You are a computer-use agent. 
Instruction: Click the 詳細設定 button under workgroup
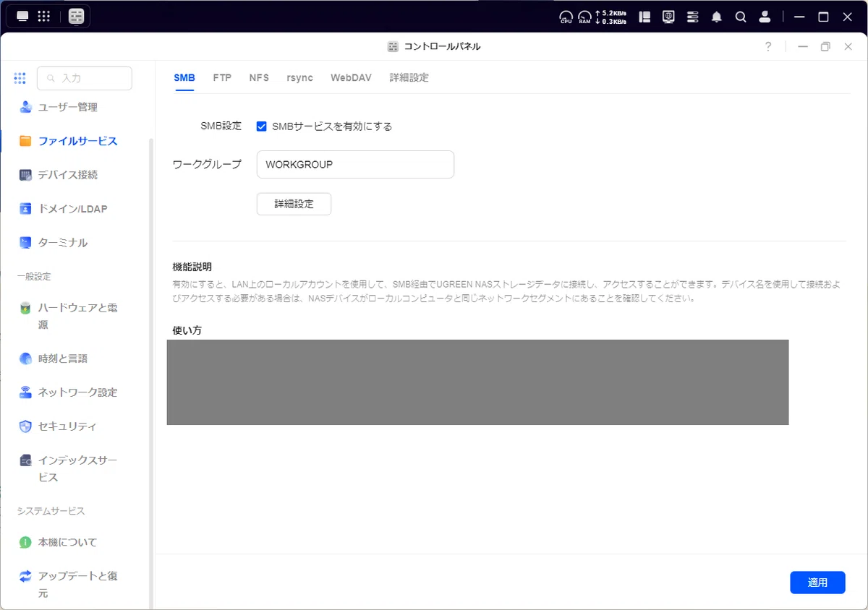pyautogui.click(x=294, y=204)
